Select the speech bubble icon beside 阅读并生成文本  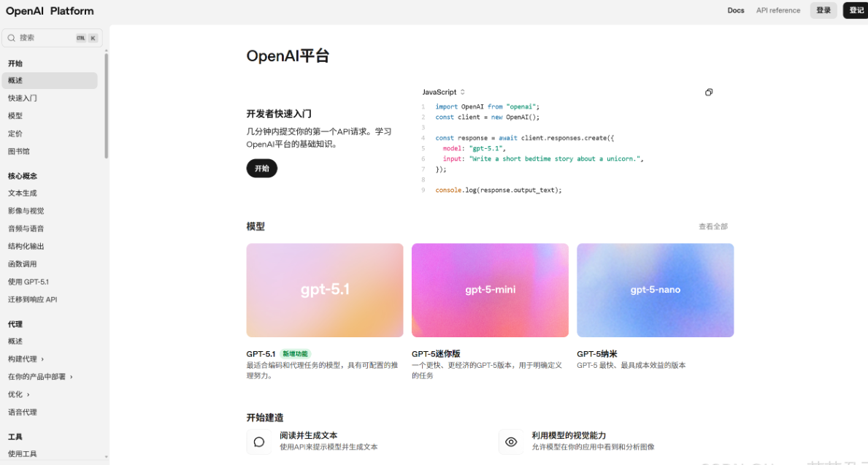click(x=259, y=441)
